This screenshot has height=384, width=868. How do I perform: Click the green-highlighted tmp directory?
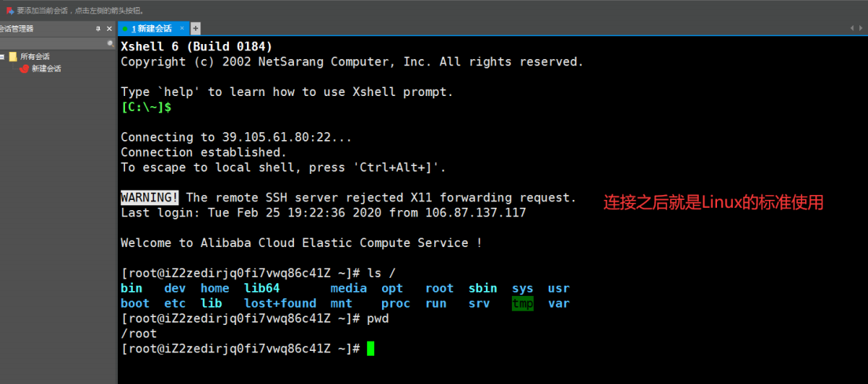click(x=523, y=304)
